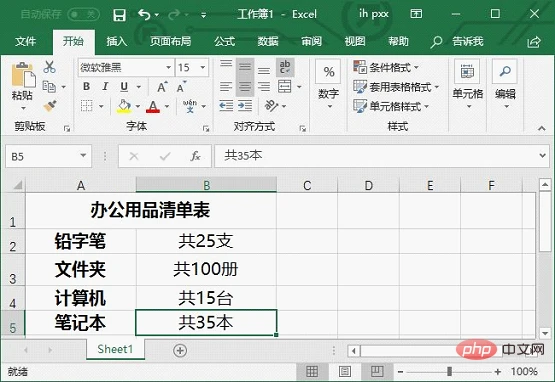Switch to Normal view in status bar
The image size is (555, 382).
[312, 371]
